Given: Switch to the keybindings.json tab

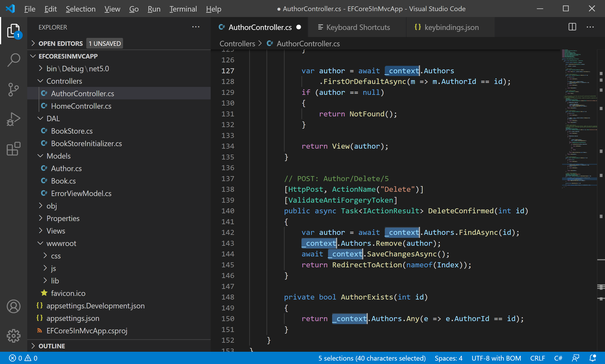Looking at the screenshot, I should (451, 27).
